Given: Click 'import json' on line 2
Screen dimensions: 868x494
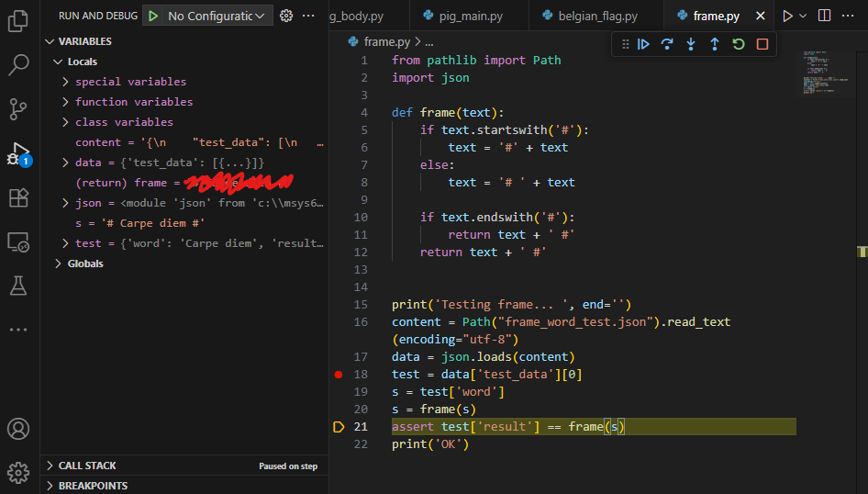Looking at the screenshot, I should [x=430, y=77].
